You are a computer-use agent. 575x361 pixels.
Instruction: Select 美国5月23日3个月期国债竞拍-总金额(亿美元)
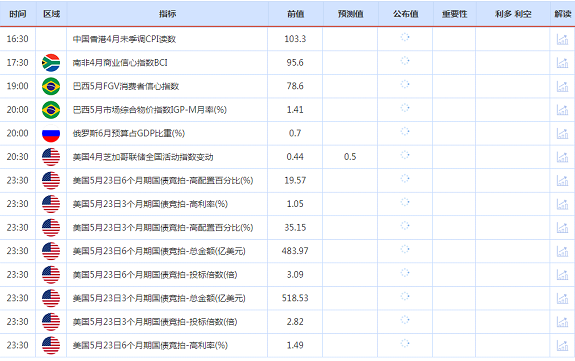[159, 298]
